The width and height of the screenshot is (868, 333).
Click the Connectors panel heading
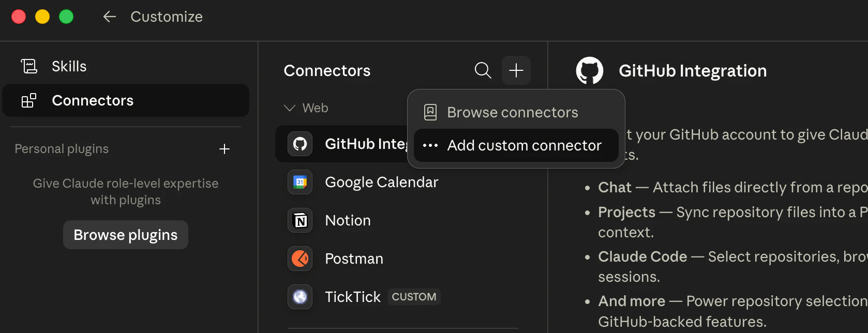pos(327,70)
